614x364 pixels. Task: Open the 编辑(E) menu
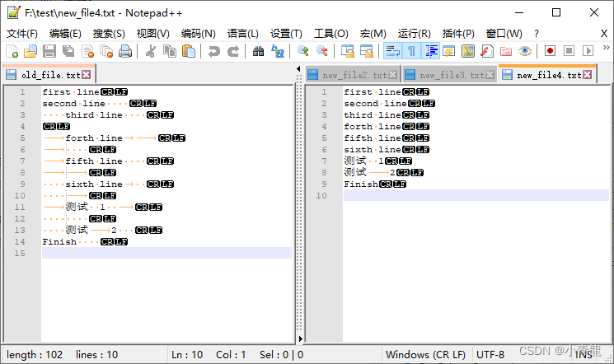click(x=65, y=34)
